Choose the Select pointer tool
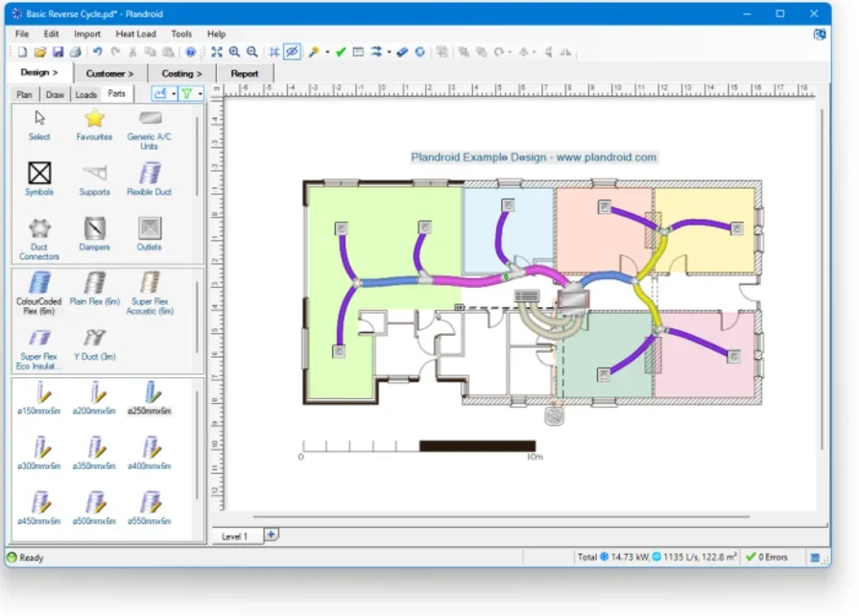 tap(39, 125)
